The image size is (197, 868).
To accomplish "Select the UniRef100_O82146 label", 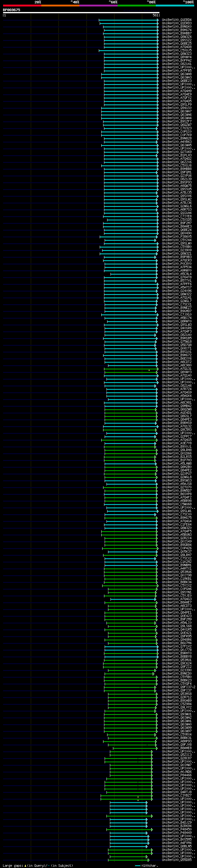I will 177,386.
